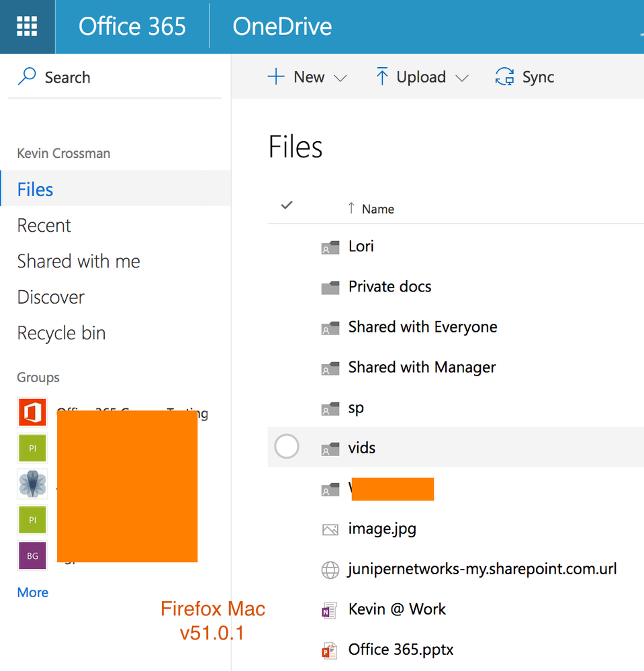Screen dimensions: 644x671
Task: Sort files by the Name column
Action: point(377,209)
